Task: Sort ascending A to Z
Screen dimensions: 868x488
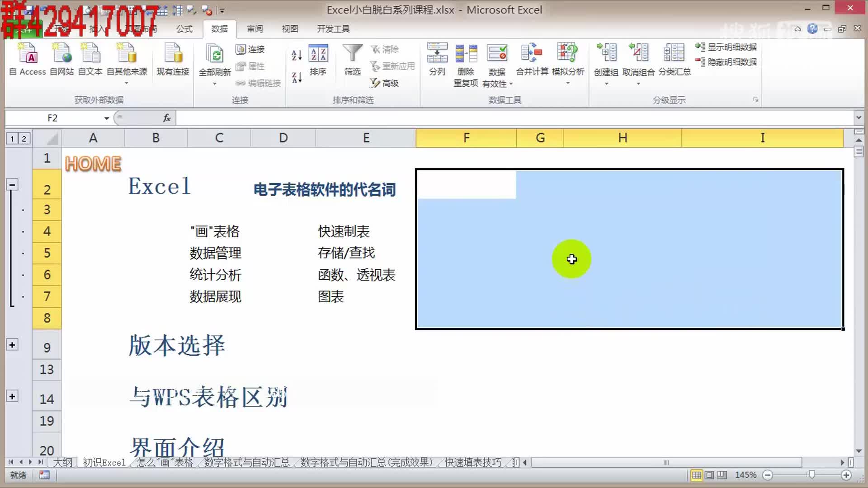Action: click(297, 55)
